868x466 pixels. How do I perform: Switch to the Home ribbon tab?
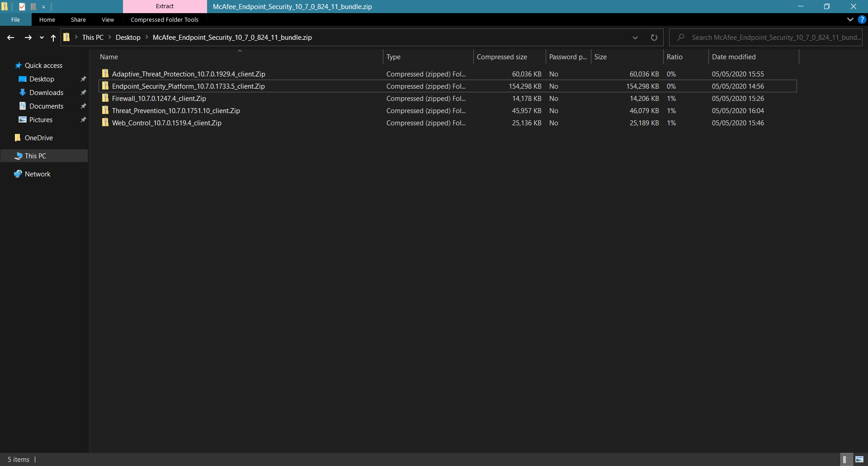click(x=47, y=19)
